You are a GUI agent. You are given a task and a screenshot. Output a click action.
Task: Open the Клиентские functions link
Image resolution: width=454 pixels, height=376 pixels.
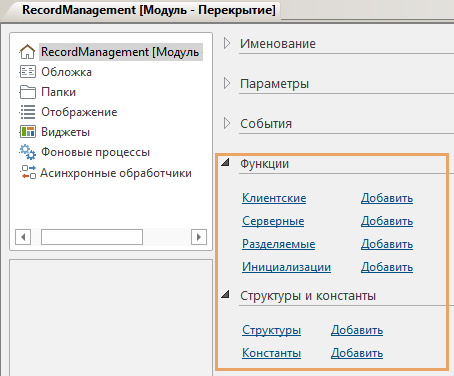pos(274,198)
